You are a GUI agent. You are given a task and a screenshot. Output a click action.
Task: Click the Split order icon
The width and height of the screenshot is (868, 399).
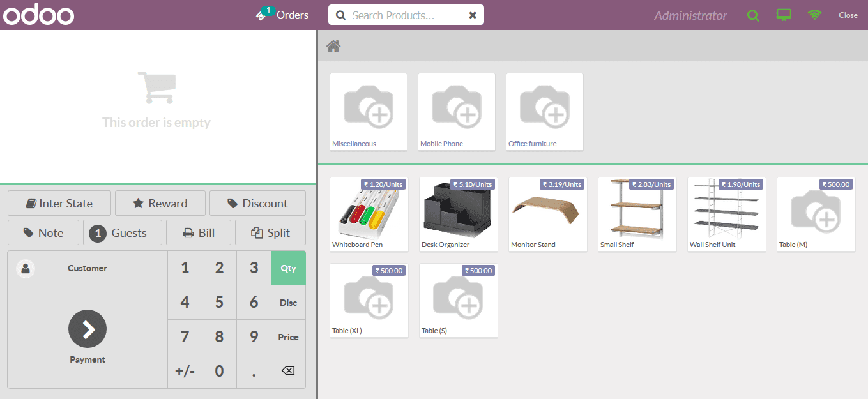point(270,232)
